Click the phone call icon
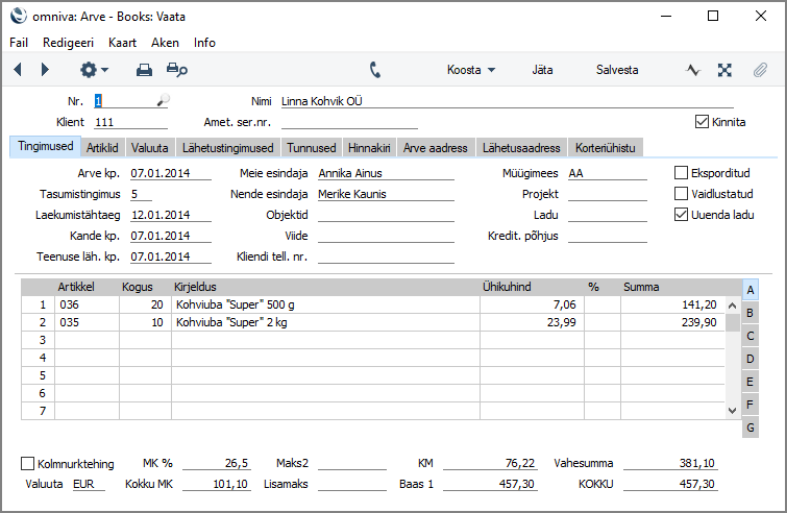Screen dimensions: 787x513 click(x=375, y=70)
